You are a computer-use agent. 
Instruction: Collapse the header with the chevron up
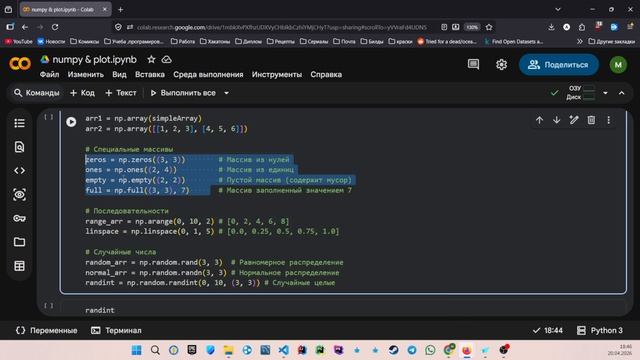click(x=621, y=93)
